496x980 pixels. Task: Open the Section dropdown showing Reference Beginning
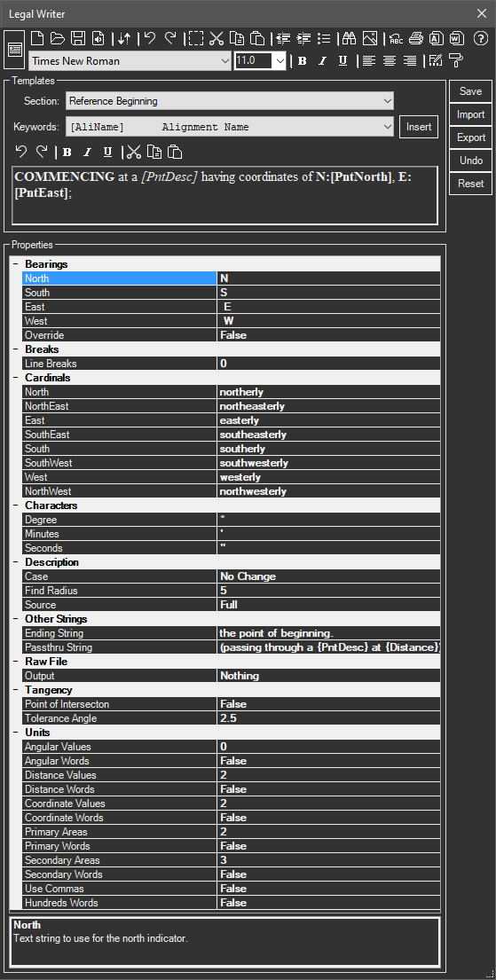tap(388, 100)
